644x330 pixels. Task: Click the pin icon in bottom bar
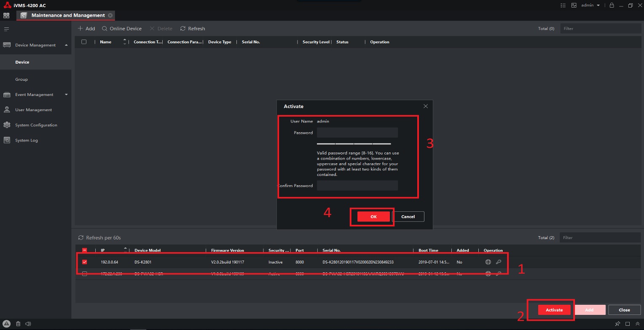point(617,324)
